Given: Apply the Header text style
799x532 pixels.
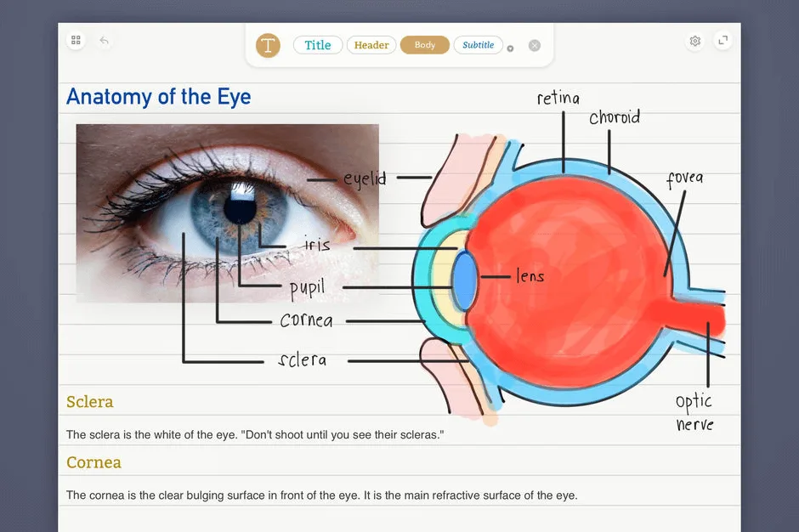Looking at the screenshot, I should [x=371, y=45].
